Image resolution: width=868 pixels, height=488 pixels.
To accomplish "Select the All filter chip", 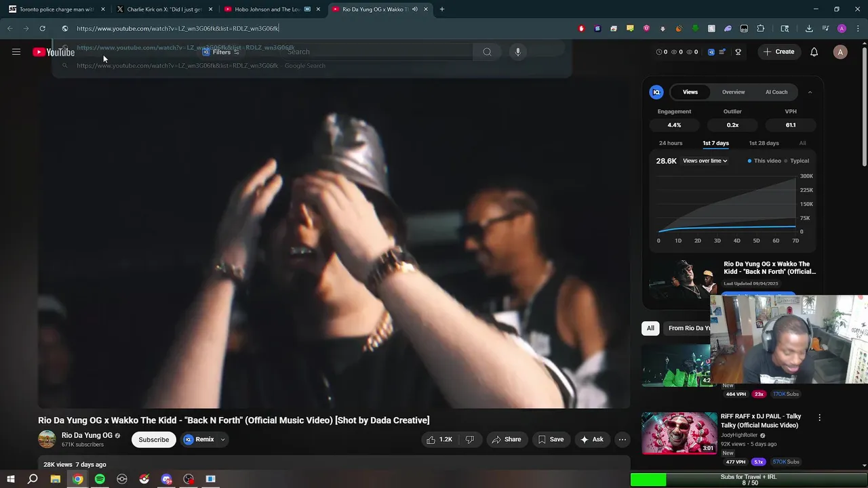I will point(650,328).
